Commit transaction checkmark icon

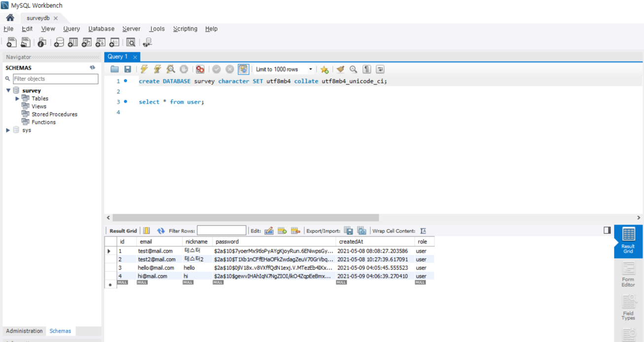pyautogui.click(x=216, y=69)
